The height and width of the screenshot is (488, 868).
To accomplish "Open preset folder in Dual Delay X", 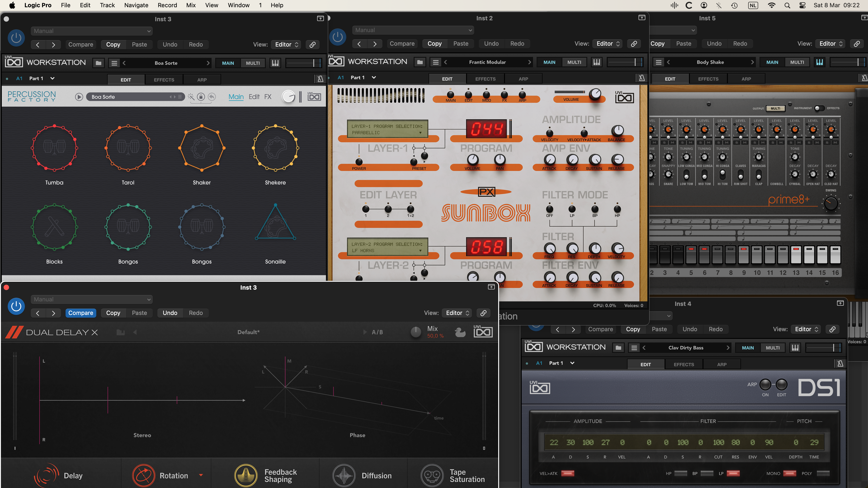I will point(121,332).
